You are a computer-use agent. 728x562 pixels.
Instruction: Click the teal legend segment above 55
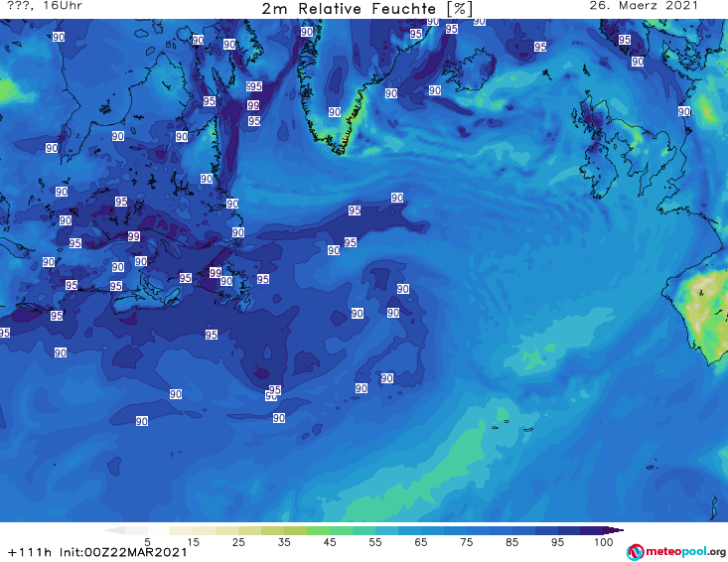click(x=364, y=530)
